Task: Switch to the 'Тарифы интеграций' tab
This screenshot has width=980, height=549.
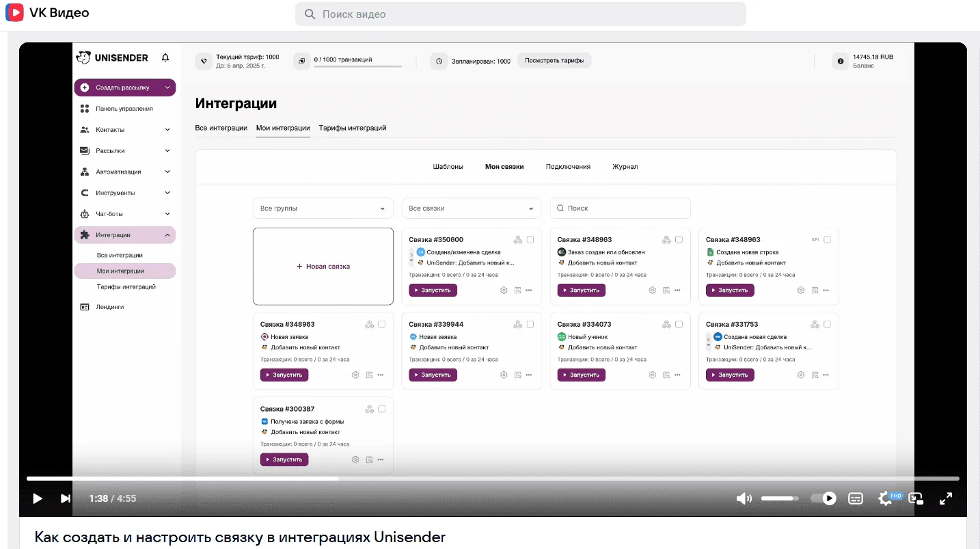Action: [x=353, y=128]
